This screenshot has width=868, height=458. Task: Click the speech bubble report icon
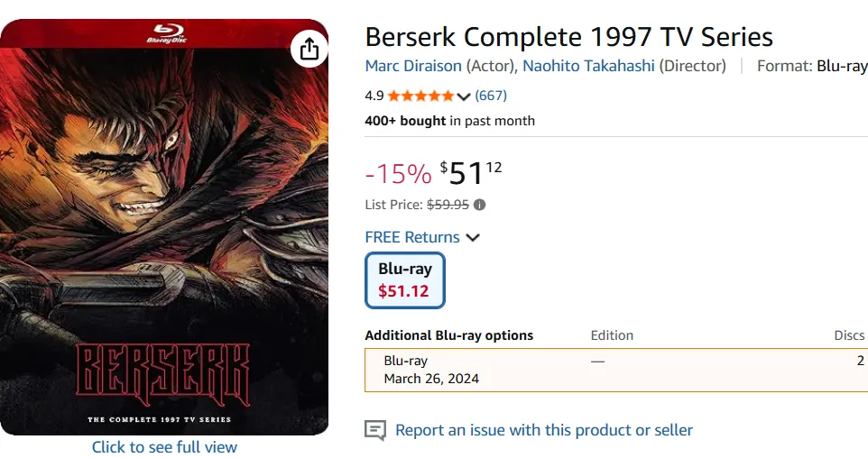coord(375,430)
